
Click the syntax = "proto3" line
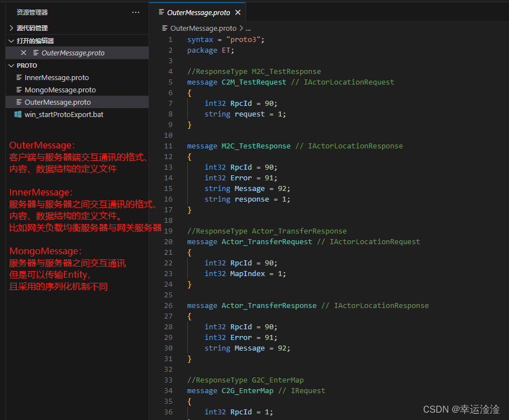click(x=225, y=40)
